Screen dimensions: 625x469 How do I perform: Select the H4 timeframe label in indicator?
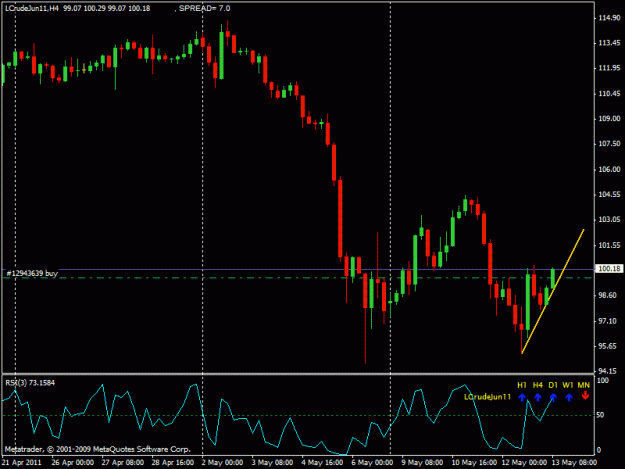point(538,385)
